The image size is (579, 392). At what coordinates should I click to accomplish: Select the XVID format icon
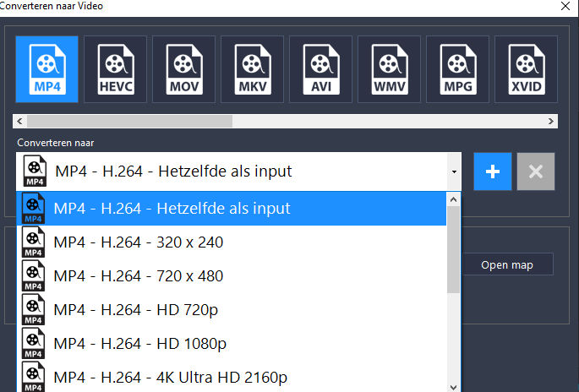click(x=527, y=69)
